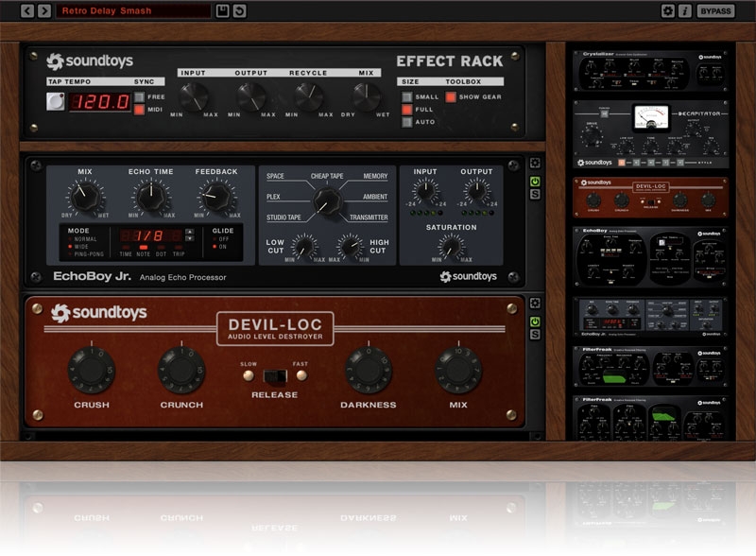Screen dimensions: 756x556
Task: Enable FREE sync mode
Action: tap(139, 97)
